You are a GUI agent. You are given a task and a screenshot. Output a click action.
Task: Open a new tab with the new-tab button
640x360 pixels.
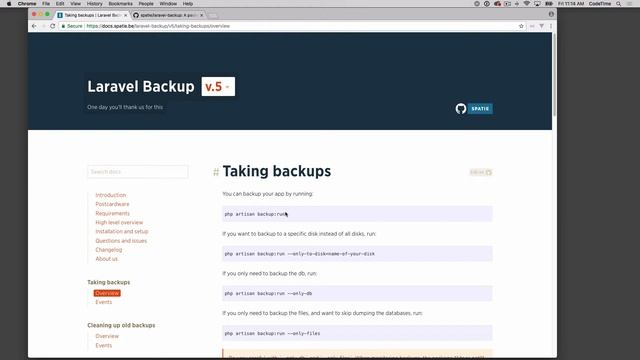point(212,16)
